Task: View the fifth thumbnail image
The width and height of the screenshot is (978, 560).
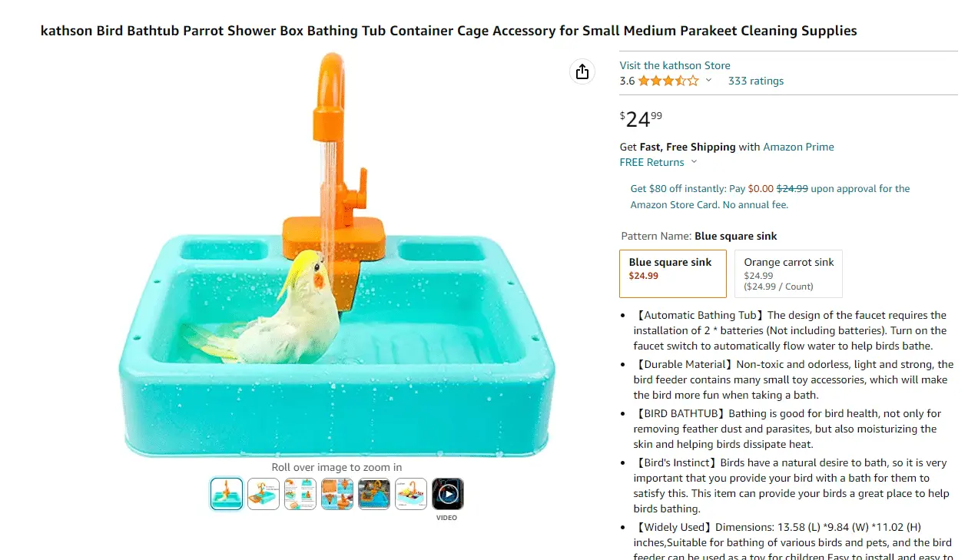Action: 374,494
